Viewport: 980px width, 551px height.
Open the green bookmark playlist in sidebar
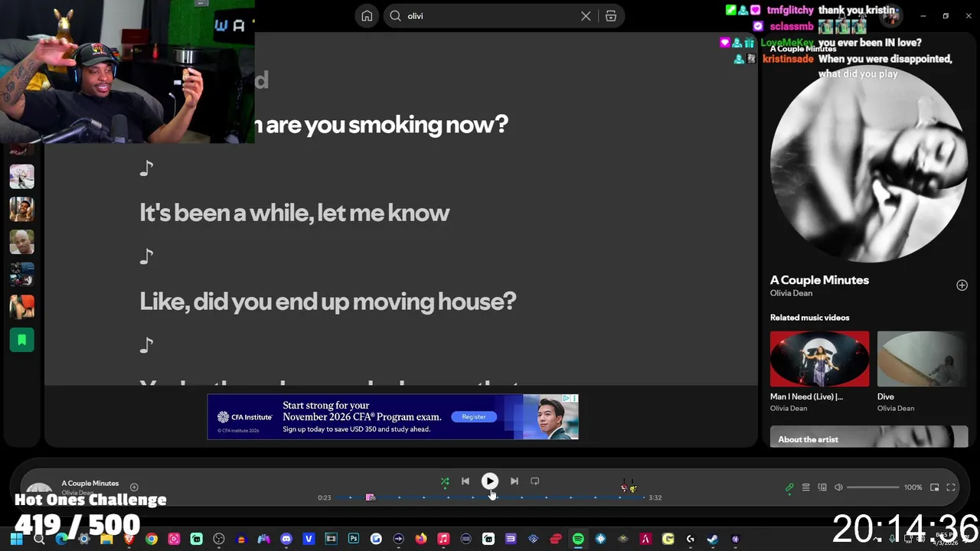[21, 340]
